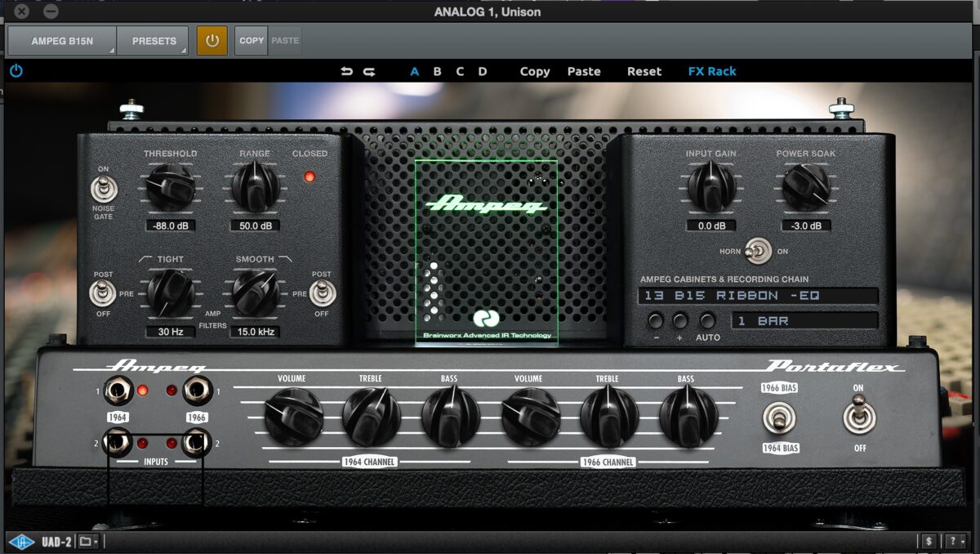This screenshot has height=554, width=980.
Task: Click the -88.0 dB threshold value field
Action: (171, 226)
